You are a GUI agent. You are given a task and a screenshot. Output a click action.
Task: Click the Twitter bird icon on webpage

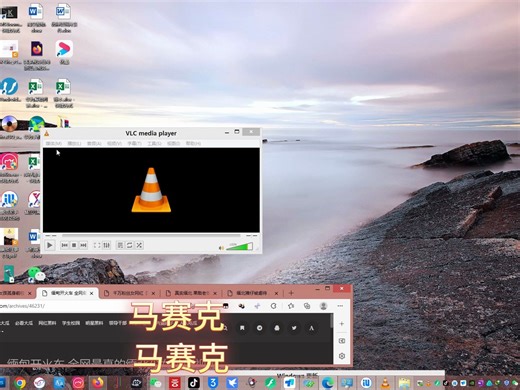294,328
